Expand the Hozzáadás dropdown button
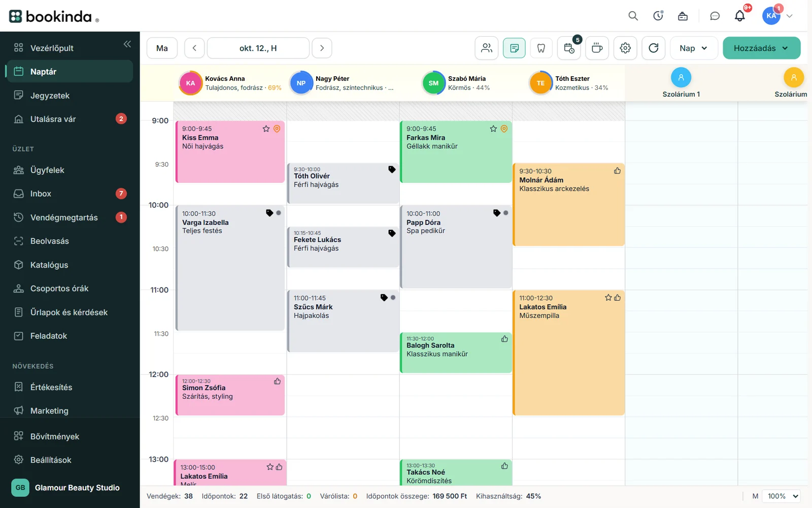The height and width of the screenshot is (508, 812). 762,48
